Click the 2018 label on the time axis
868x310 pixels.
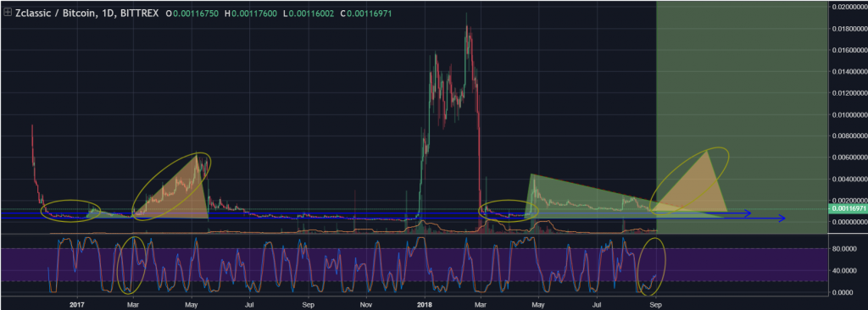(425, 304)
